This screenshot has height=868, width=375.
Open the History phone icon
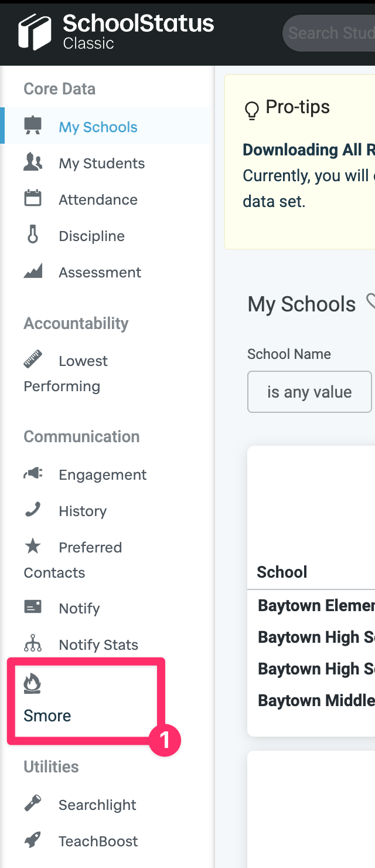33,510
